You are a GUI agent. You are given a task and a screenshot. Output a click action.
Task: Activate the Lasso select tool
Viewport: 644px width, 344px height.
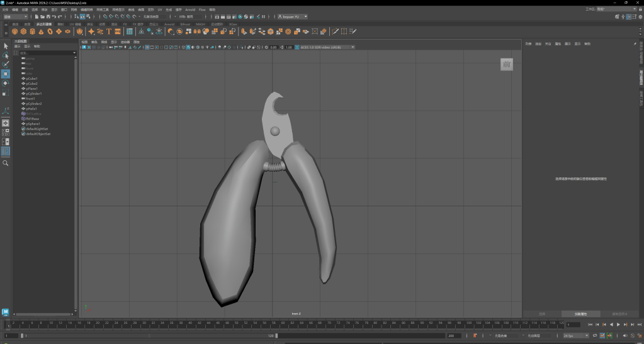pyautogui.click(x=6, y=55)
